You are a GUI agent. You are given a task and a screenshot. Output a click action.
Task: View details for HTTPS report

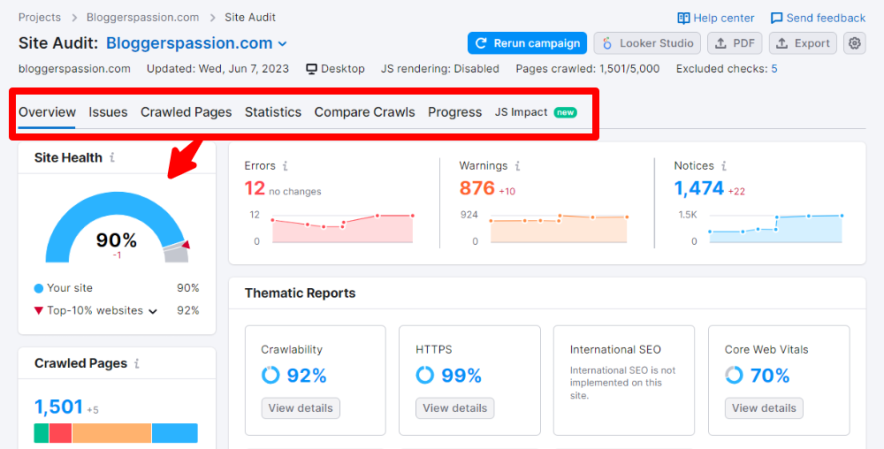[x=455, y=408]
